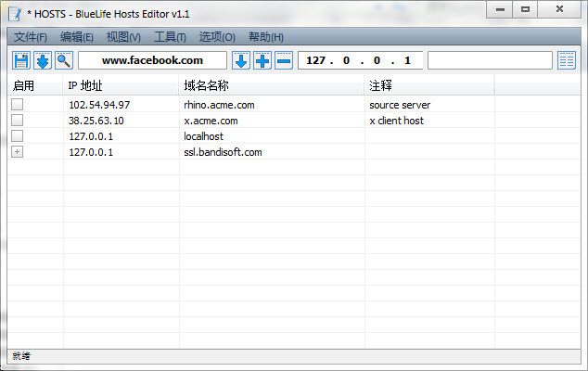This screenshot has height=371, width=588.
Task: Click the 就绪 status bar text
Action: point(21,355)
